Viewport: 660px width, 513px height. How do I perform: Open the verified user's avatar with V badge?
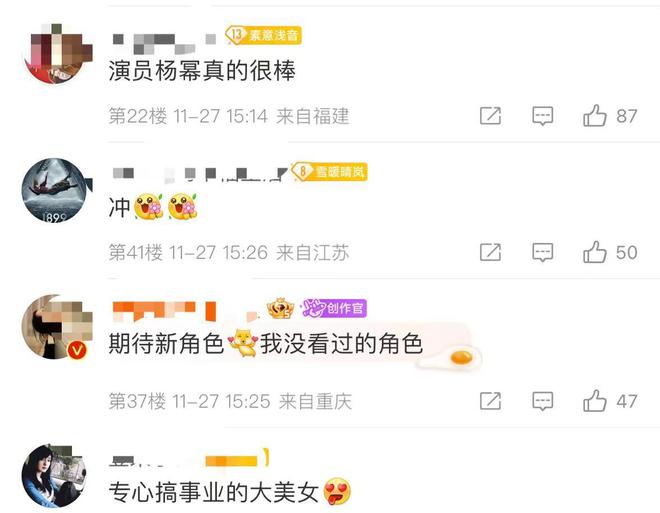56,327
